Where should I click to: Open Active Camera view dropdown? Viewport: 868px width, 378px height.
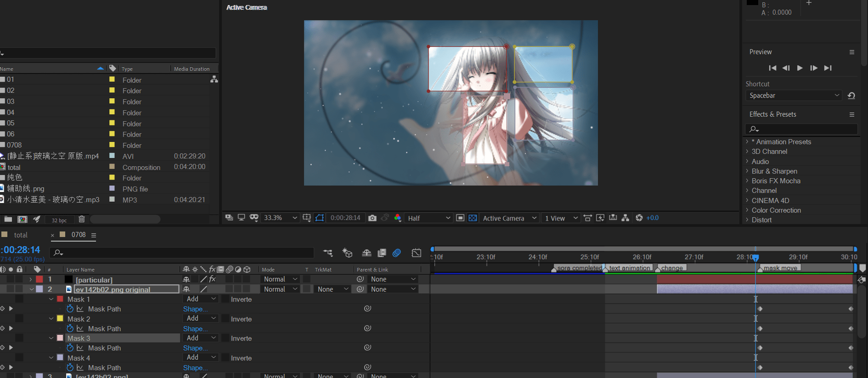(x=509, y=218)
